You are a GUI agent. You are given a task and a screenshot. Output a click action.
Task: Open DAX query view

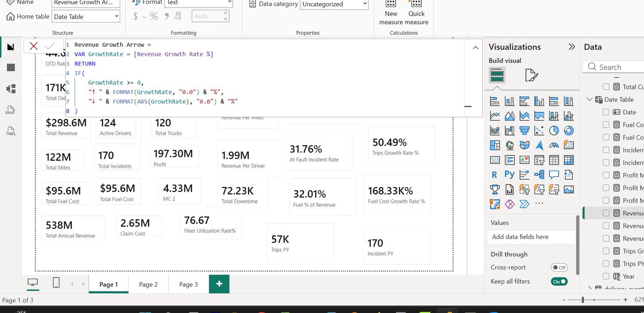(10, 110)
